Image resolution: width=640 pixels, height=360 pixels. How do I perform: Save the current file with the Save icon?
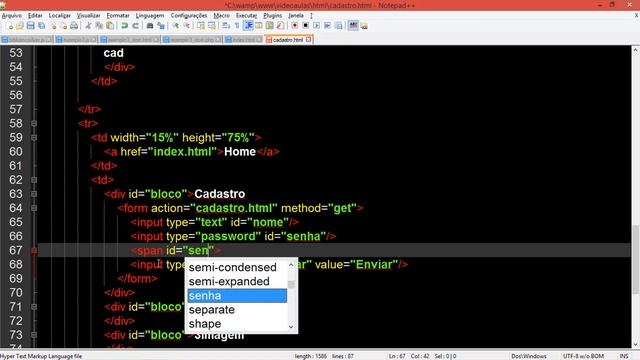[x=31, y=26]
